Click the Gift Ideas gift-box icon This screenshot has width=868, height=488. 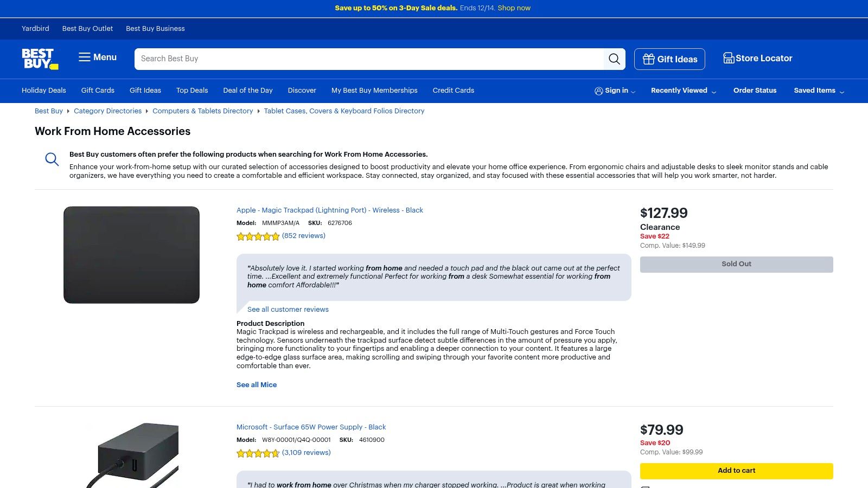649,59
